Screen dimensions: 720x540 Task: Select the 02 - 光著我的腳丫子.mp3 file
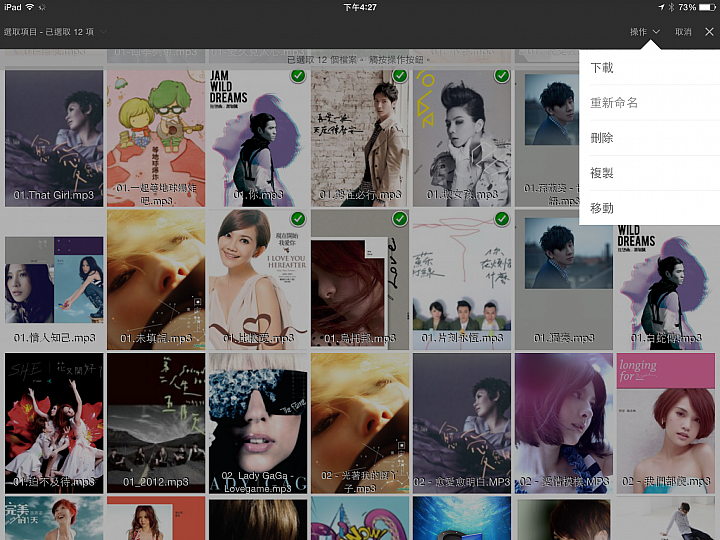point(360,423)
